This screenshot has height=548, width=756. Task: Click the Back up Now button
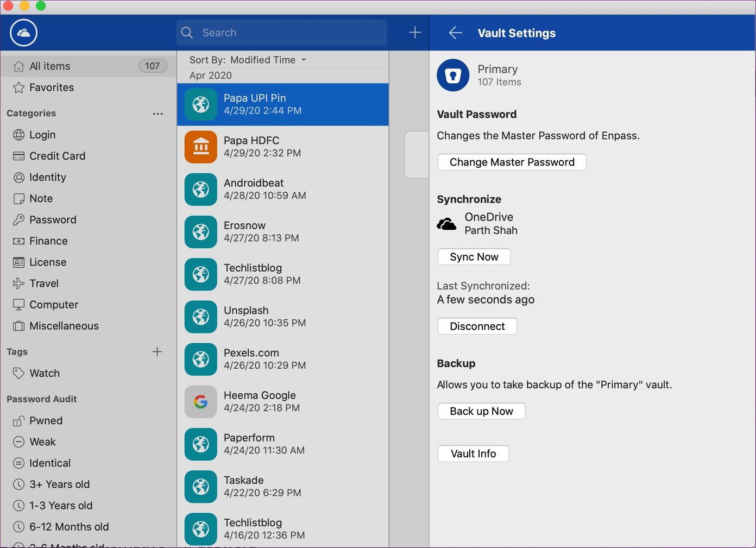481,411
